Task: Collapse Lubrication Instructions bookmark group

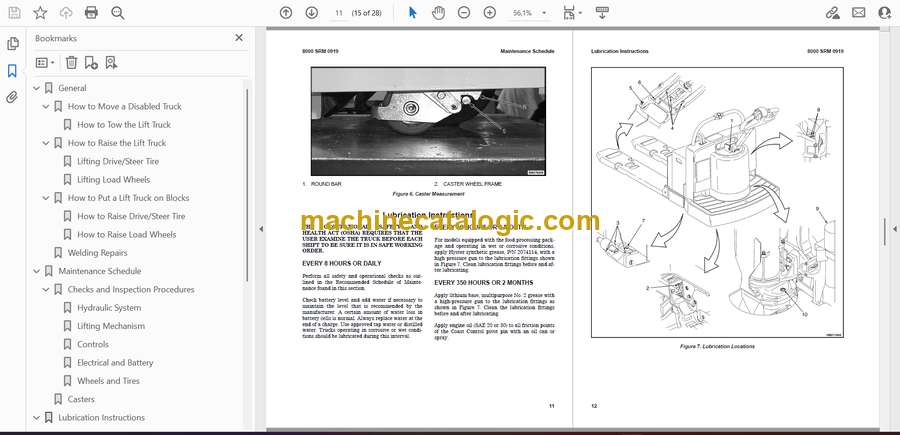Action: pyautogui.click(x=37, y=418)
